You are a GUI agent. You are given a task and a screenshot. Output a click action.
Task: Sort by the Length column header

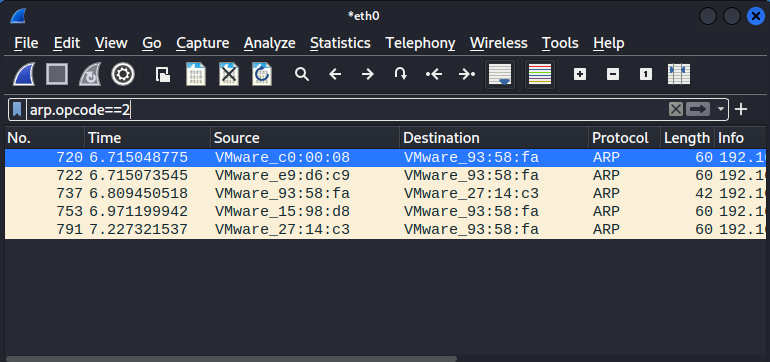click(688, 138)
